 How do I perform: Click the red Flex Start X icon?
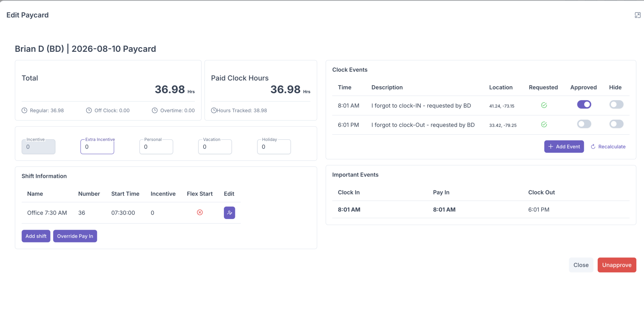(200, 212)
